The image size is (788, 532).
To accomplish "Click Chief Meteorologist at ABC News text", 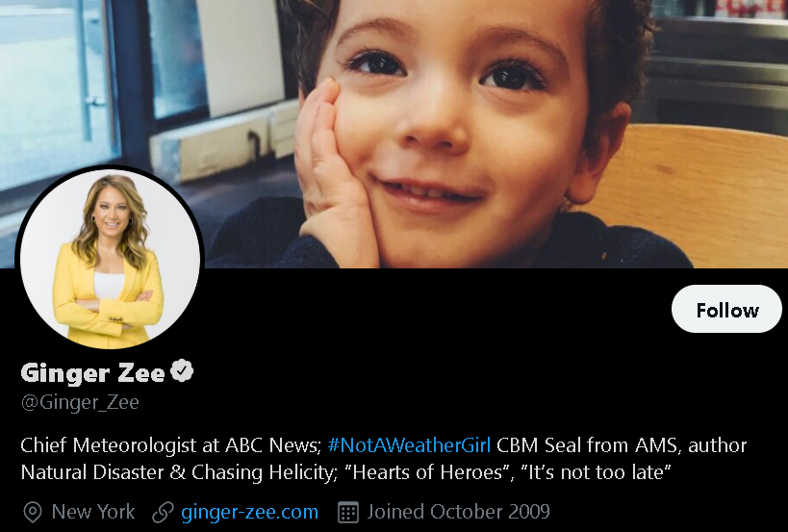I will [x=171, y=445].
